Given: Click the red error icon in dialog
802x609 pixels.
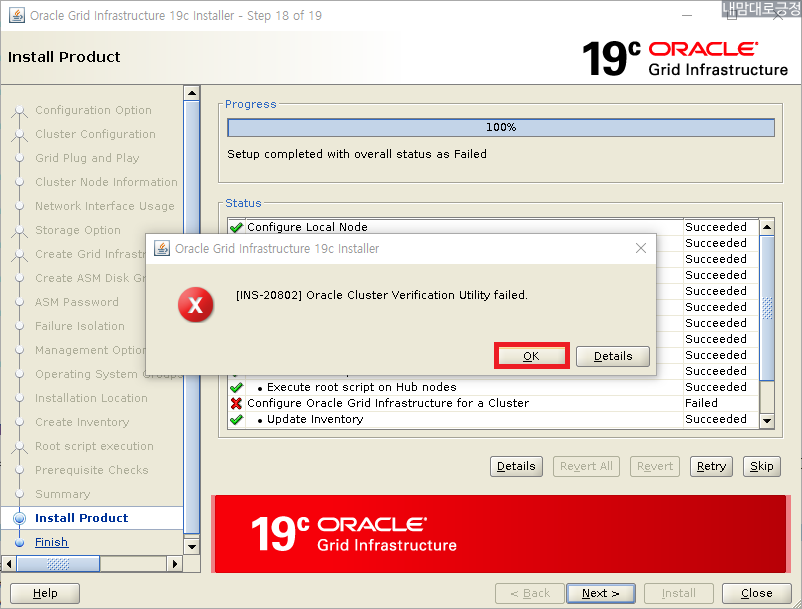Looking at the screenshot, I should tap(195, 305).
